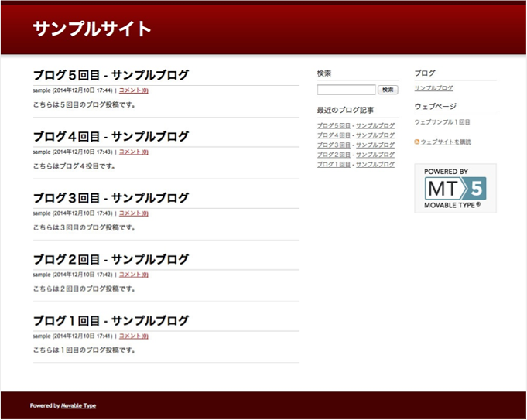Open the ブログ４回目 - サンプルブログ post heading
This screenshot has height=420, width=527.
click(x=111, y=136)
